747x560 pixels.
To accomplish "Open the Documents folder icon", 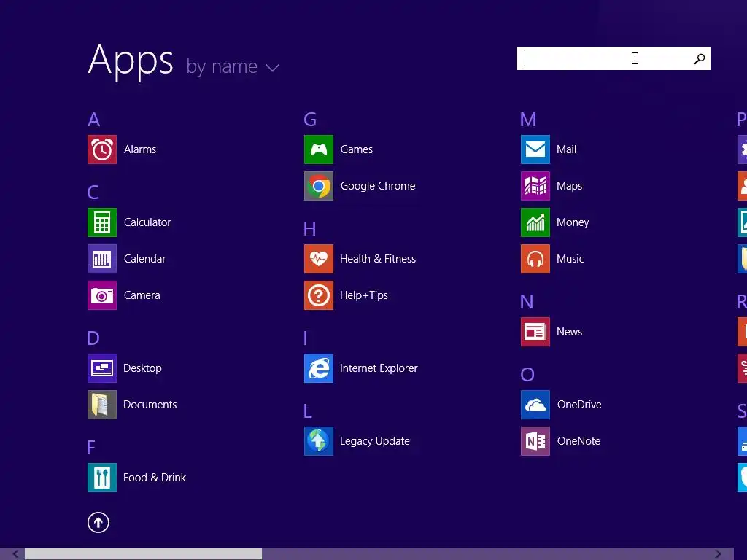I will pyautogui.click(x=102, y=405).
